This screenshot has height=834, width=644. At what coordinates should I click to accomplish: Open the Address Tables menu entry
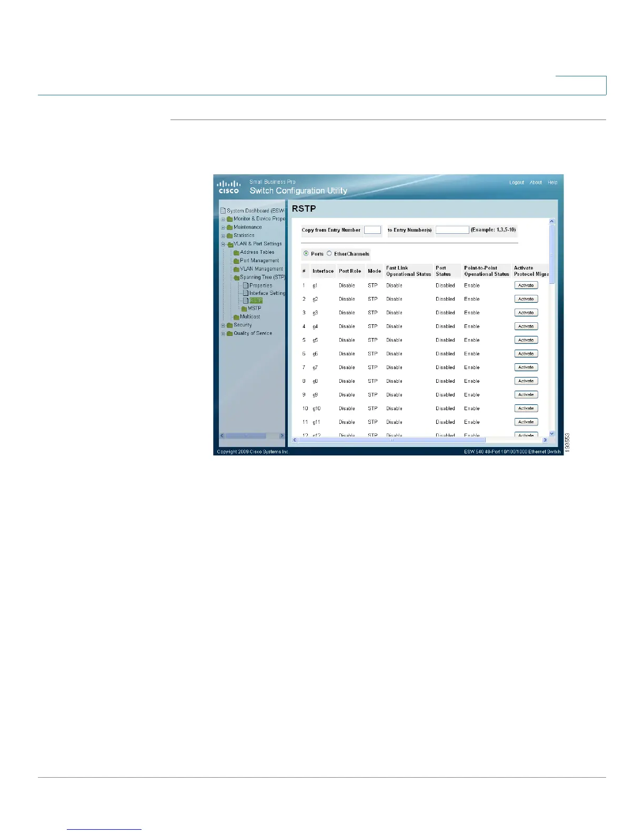point(257,252)
